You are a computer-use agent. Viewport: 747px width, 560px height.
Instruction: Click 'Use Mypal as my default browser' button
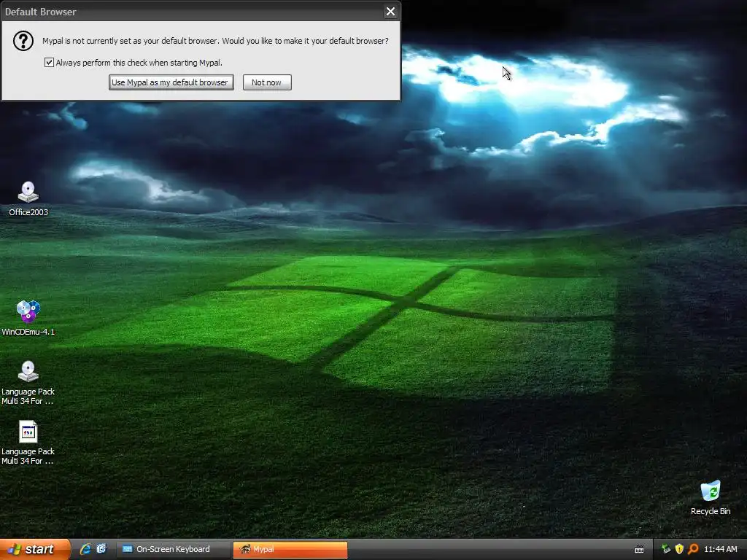171,82
